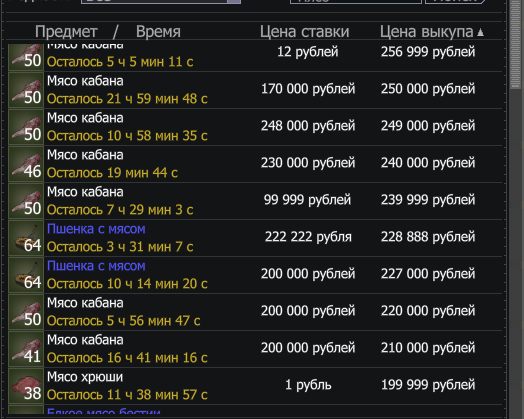Screen dimensions: 524x419
Task: Select the 199 999 rubles buyout listing
Action: tap(255, 386)
